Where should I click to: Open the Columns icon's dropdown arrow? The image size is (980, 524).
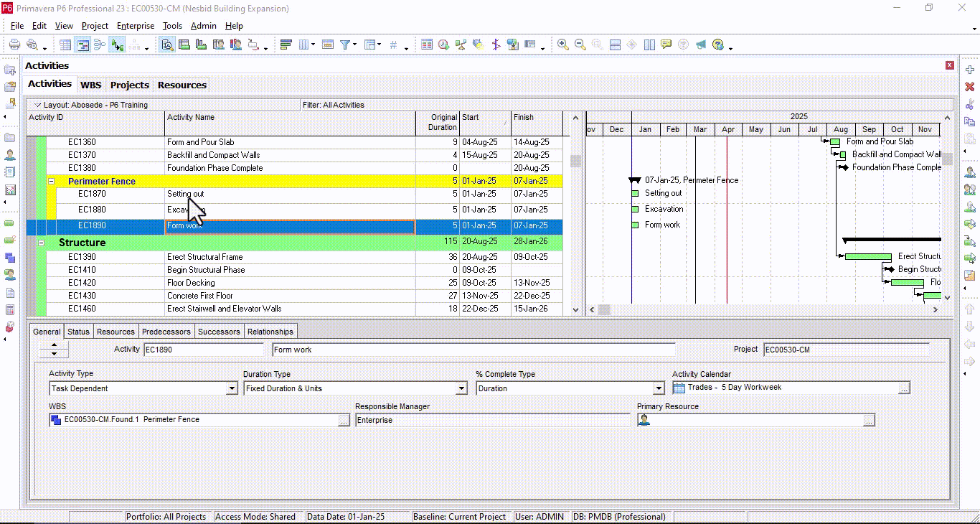coord(313,46)
